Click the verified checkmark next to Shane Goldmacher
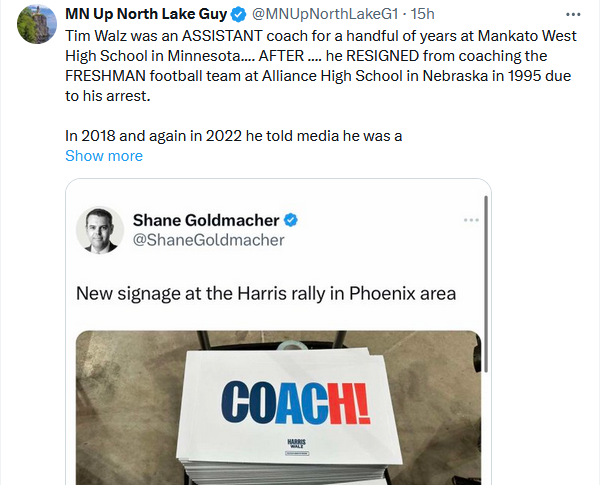The width and height of the screenshot is (600, 485). tap(293, 220)
